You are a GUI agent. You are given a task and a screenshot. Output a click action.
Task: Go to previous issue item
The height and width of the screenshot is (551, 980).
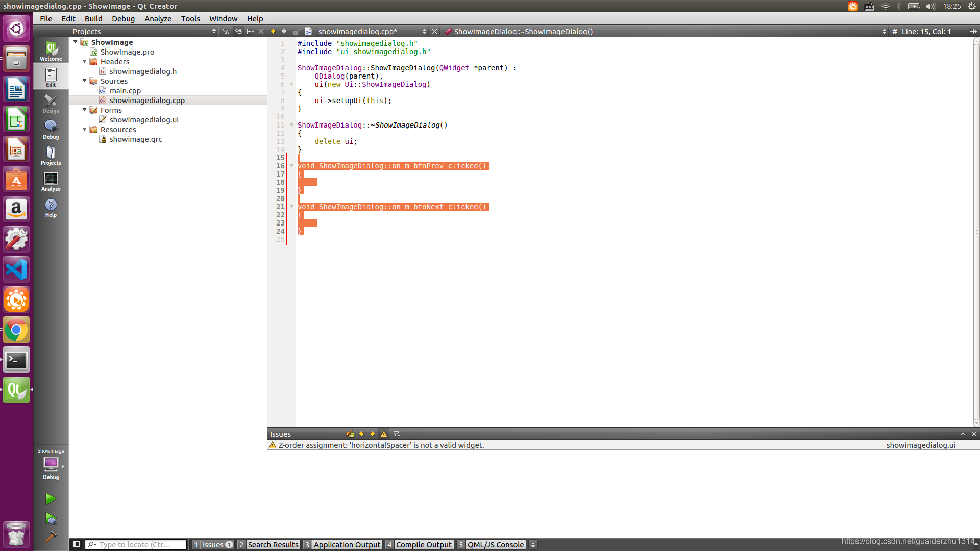pos(362,434)
